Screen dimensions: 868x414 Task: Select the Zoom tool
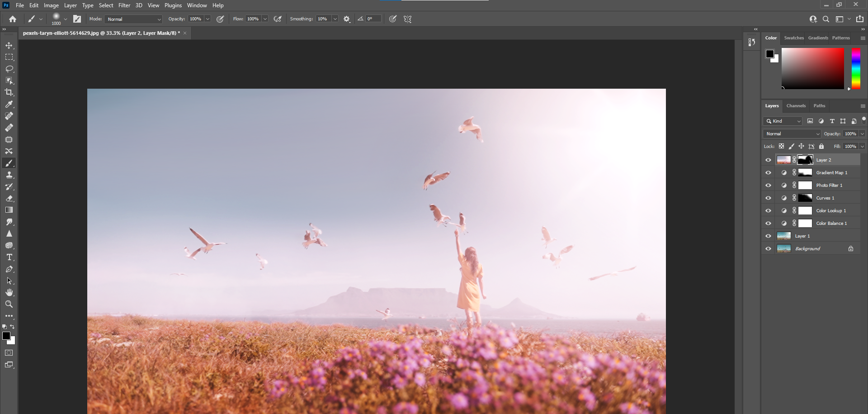(9, 304)
